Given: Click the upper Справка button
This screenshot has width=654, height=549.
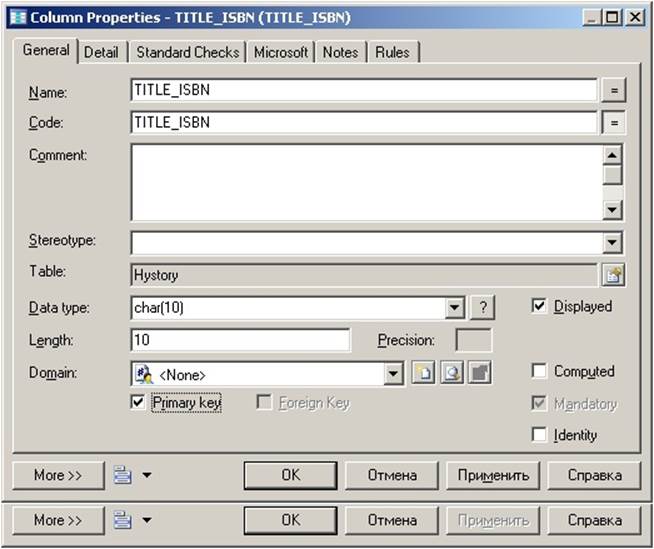Looking at the screenshot, I should [x=594, y=475].
